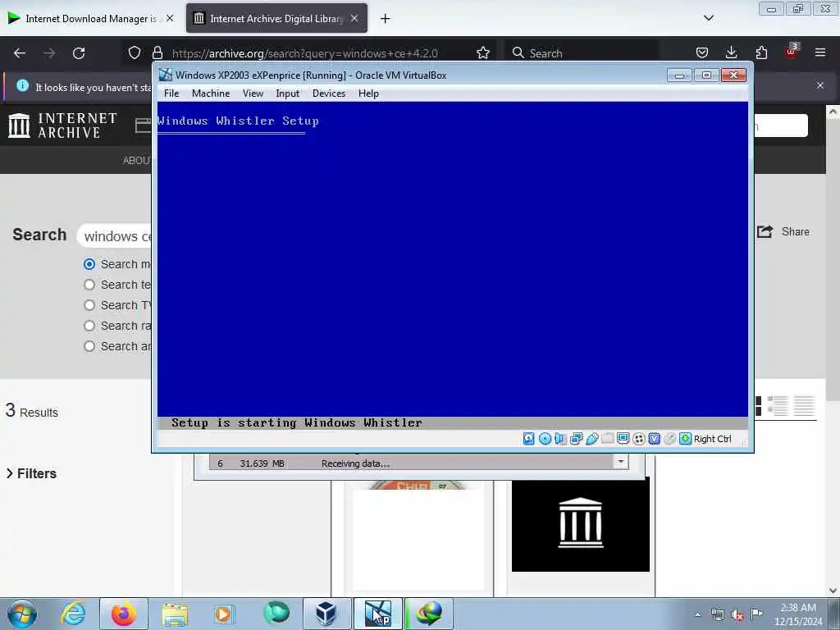Click the Internet Archive search query field
Screen dimensions: 840x630
pyautogui.click(x=115, y=236)
